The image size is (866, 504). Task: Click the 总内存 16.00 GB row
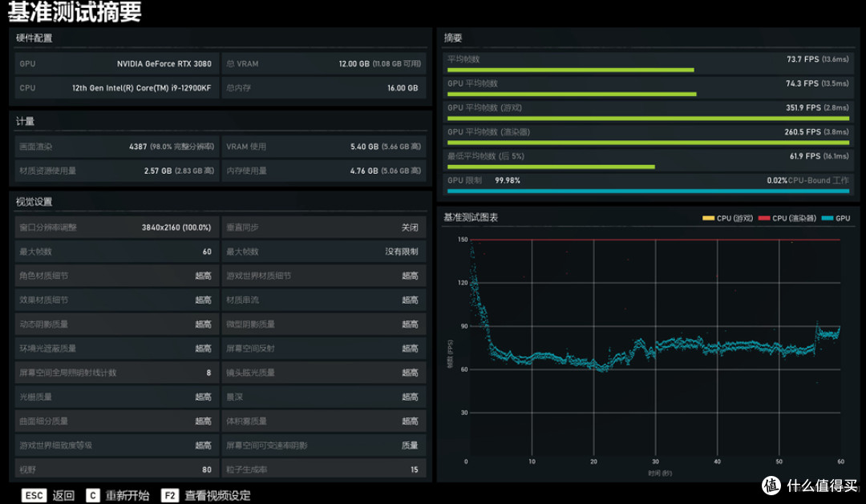click(324, 88)
